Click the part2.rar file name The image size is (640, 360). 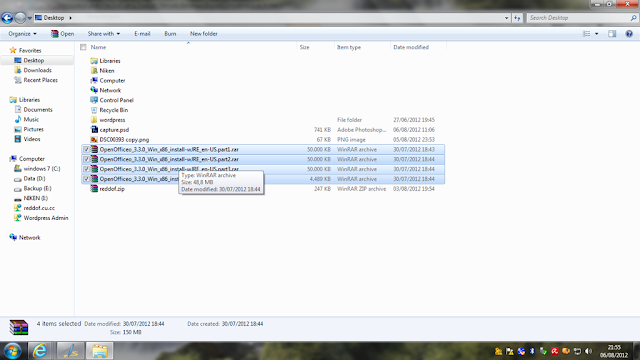click(169, 159)
